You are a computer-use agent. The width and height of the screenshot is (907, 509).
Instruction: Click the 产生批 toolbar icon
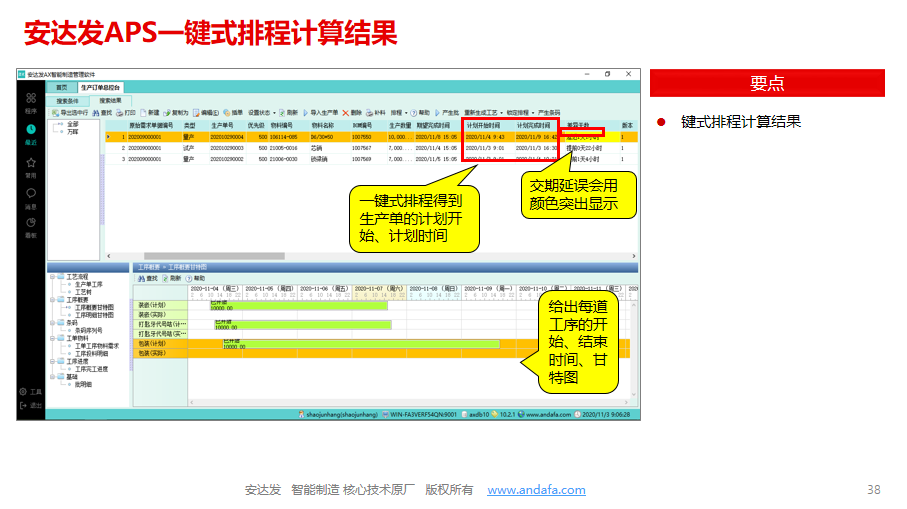point(437,113)
